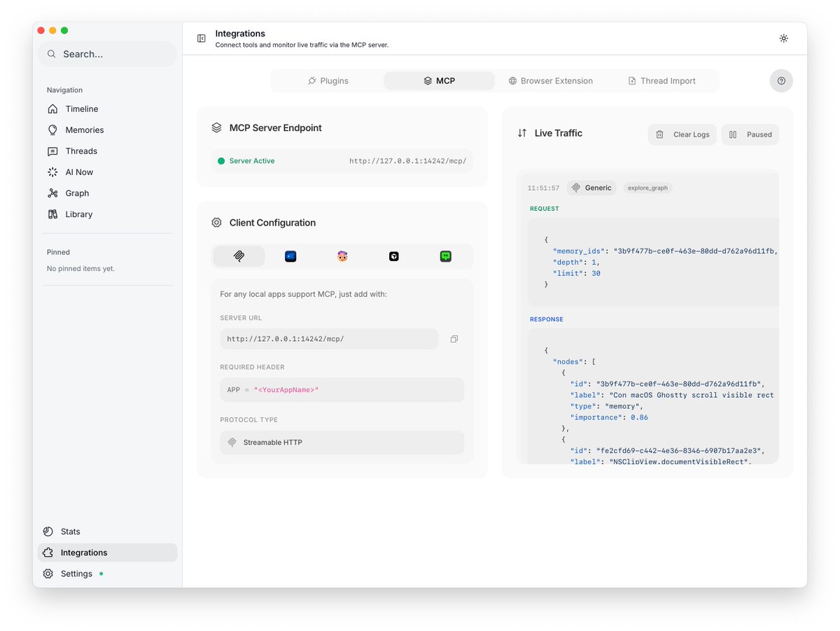Click the RESPONSE label in live traffic
This screenshot has width=840, height=631.
point(547,319)
